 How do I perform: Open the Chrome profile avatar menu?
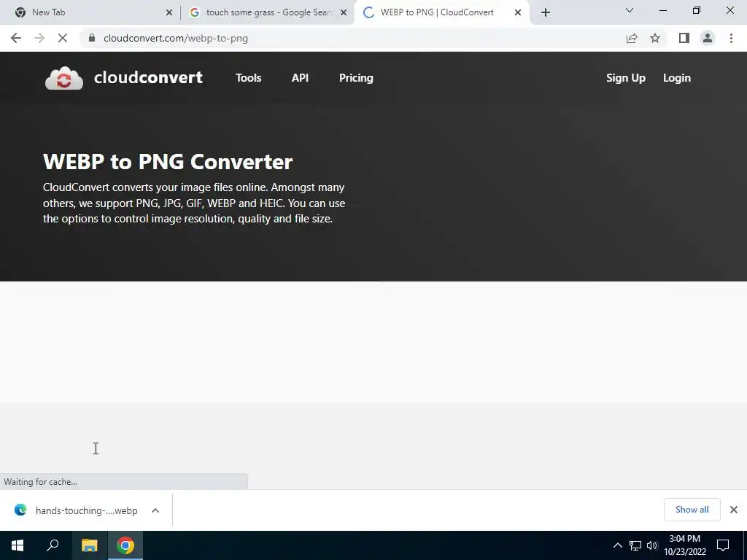pos(708,38)
